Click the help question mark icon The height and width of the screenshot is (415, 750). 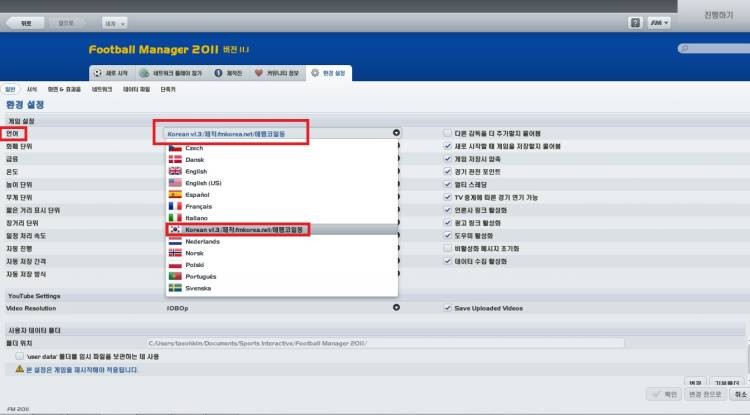pyautogui.click(x=636, y=22)
